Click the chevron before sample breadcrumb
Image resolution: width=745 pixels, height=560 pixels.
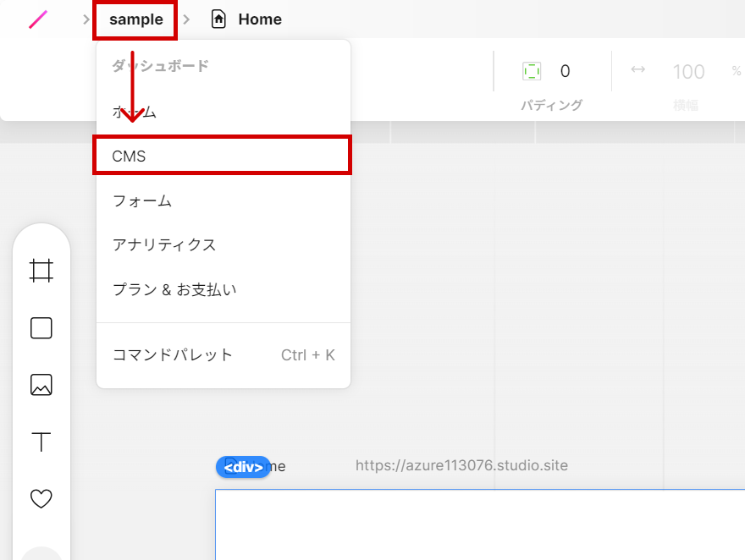click(86, 19)
